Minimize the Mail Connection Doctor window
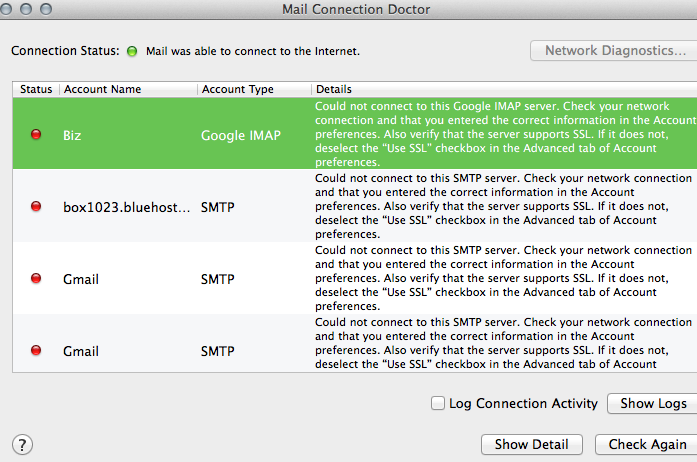The height and width of the screenshot is (462, 697). 32,9
